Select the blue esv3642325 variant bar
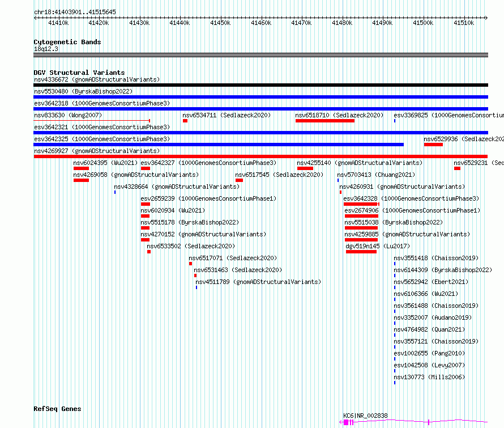 219,145
